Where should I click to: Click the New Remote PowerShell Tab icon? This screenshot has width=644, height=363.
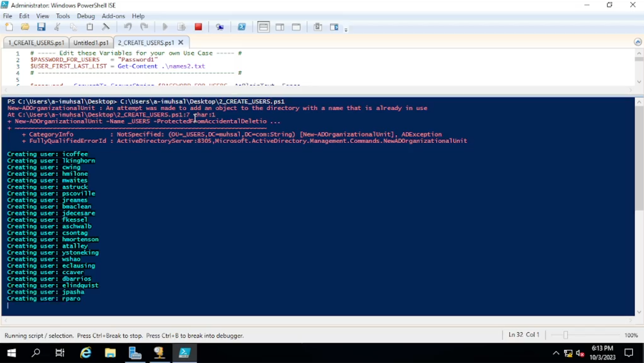tap(220, 27)
